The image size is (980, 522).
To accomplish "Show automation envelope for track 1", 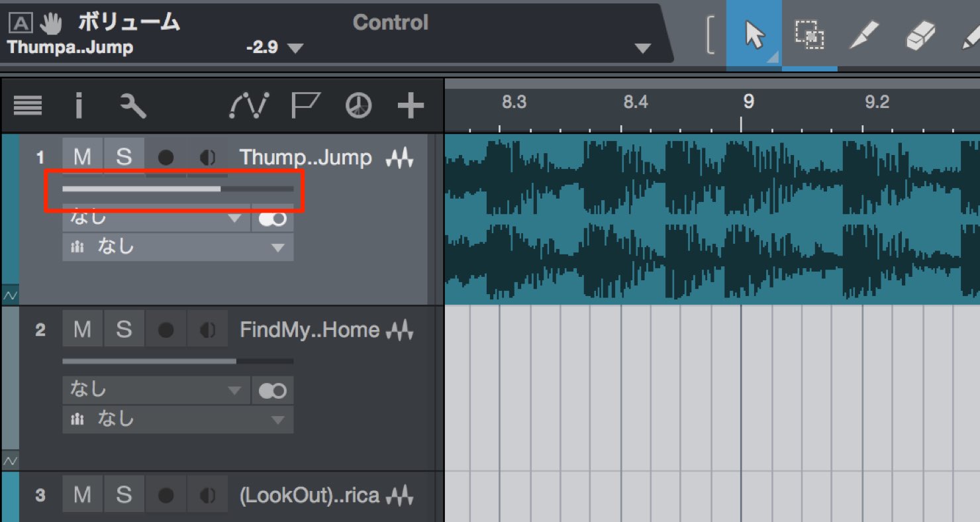I will (x=9, y=295).
